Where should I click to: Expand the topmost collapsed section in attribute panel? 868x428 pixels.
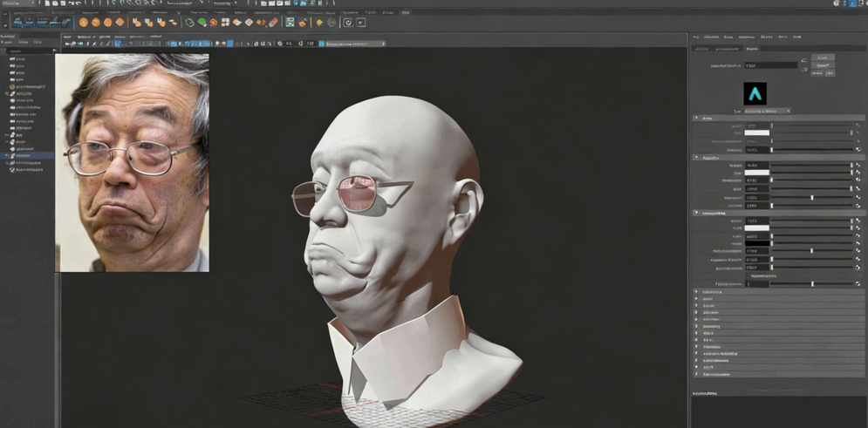[x=778, y=291]
